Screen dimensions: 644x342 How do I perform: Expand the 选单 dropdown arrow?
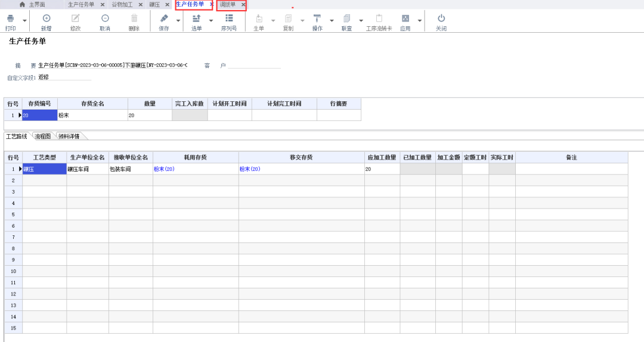click(211, 20)
